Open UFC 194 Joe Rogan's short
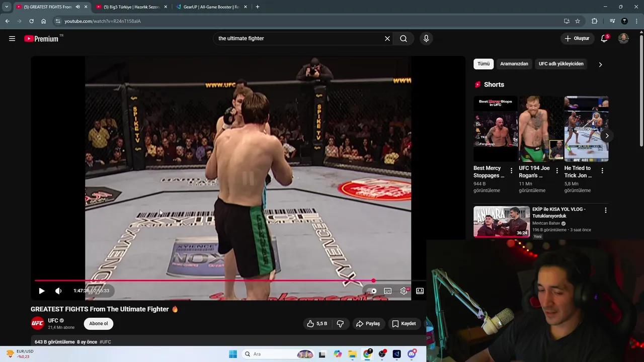Image resolution: width=644 pixels, height=362 pixels. point(541,129)
